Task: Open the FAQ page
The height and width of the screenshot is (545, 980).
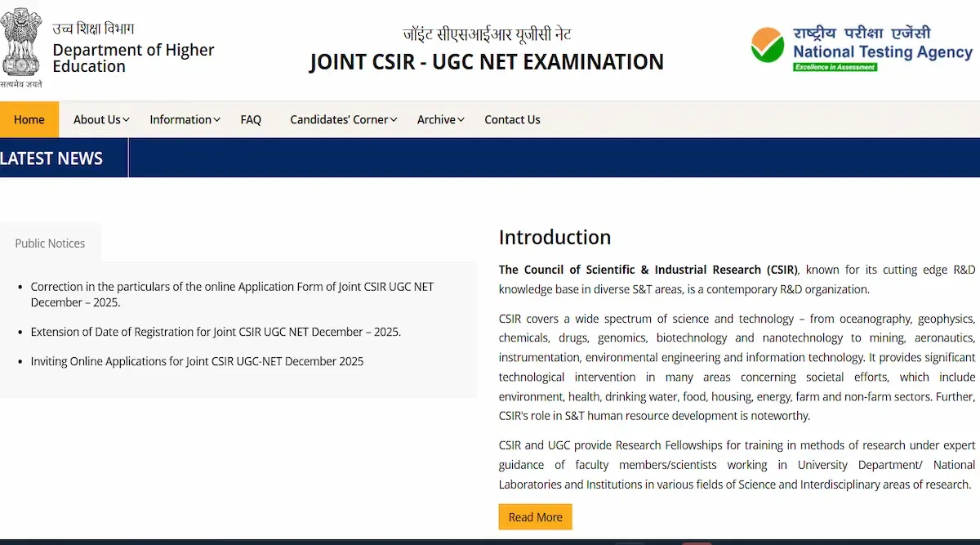Action: pos(251,119)
